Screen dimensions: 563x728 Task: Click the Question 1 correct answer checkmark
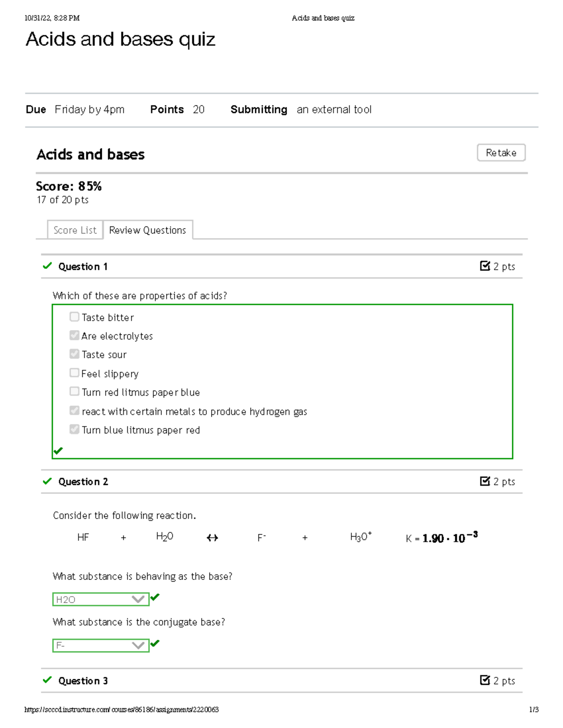[58, 451]
